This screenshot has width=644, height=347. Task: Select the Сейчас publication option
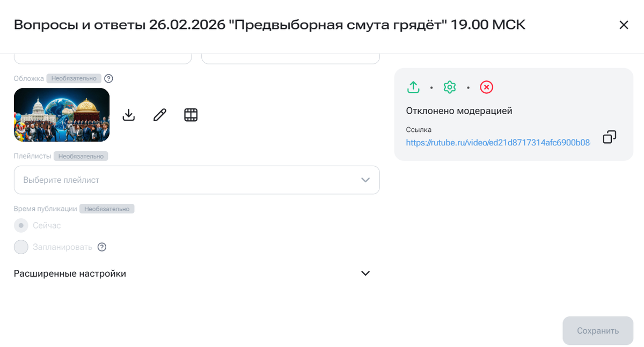point(21,225)
